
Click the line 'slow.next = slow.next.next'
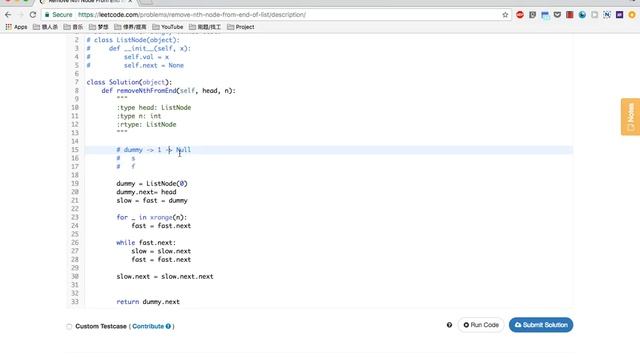coord(165,276)
